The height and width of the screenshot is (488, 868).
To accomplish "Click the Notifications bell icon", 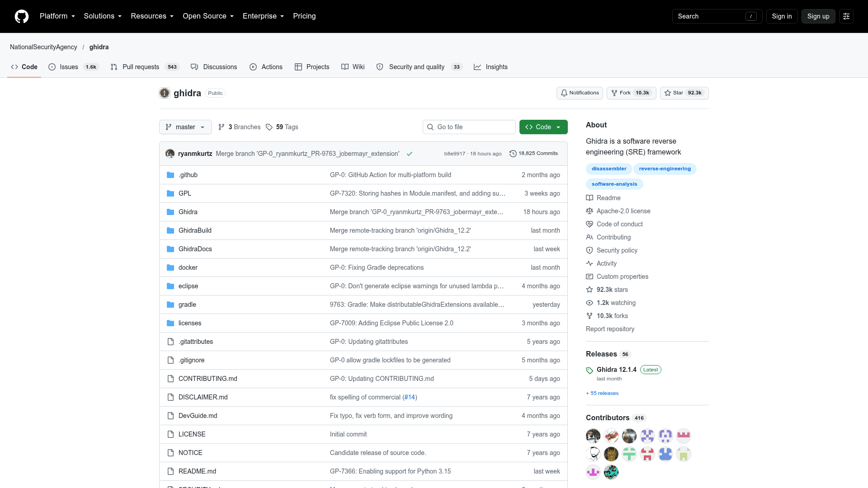I will (564, 93).
